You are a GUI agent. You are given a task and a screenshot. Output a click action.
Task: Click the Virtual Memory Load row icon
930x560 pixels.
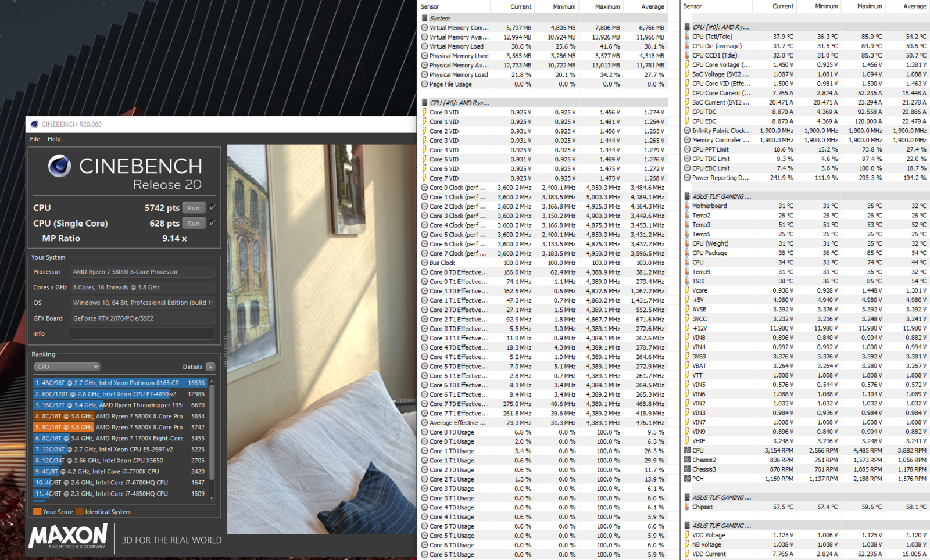click(x=424, y=46)
